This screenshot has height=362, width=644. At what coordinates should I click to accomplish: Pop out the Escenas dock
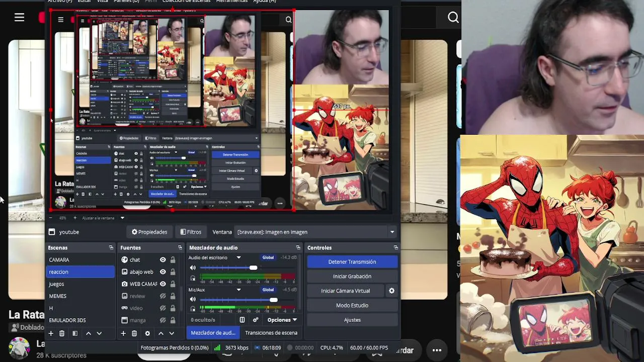(111, 248)
